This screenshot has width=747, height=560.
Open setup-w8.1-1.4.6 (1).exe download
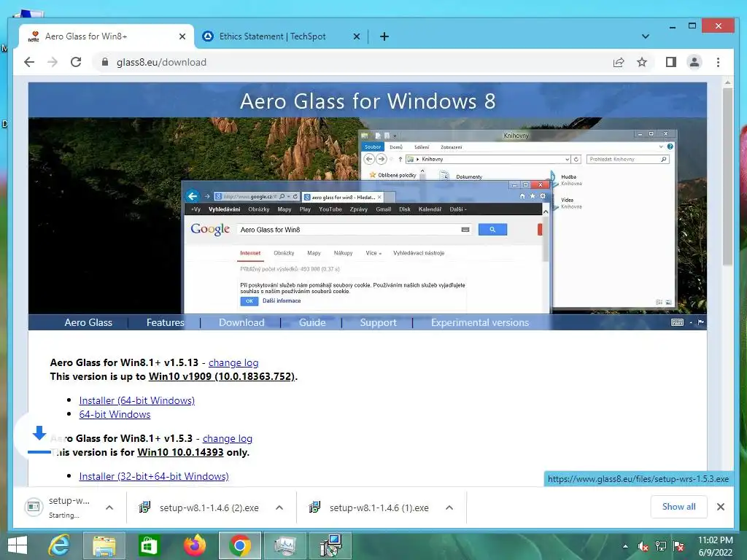(370, 507)
